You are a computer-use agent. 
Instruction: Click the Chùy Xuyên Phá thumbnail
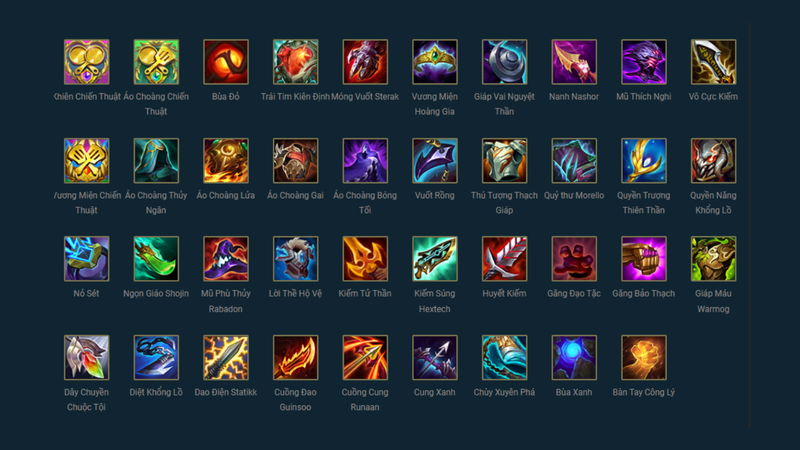pyautogui.click(x=504, y=358)
